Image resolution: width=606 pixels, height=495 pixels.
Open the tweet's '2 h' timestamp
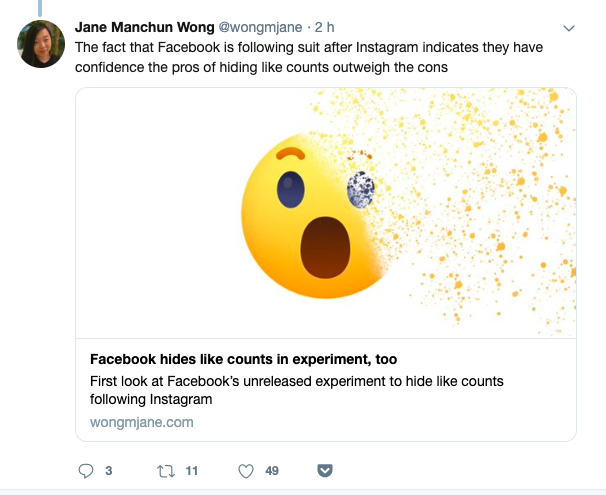click(x=323, y=27)
